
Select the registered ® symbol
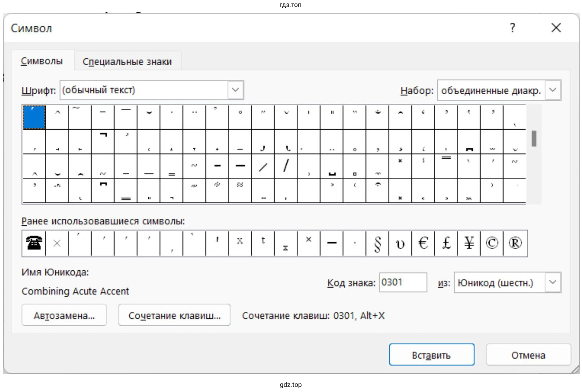tap(515, 243)
